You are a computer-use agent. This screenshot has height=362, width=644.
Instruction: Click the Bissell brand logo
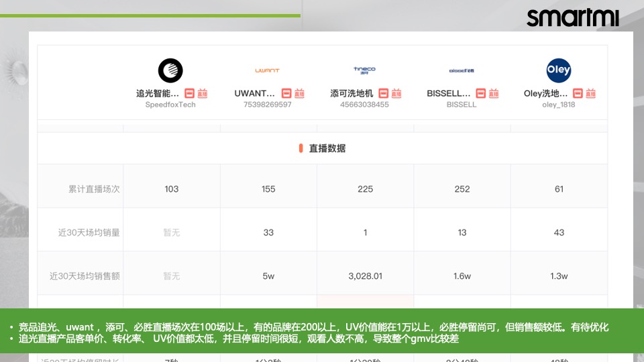[x=462, y=70]
